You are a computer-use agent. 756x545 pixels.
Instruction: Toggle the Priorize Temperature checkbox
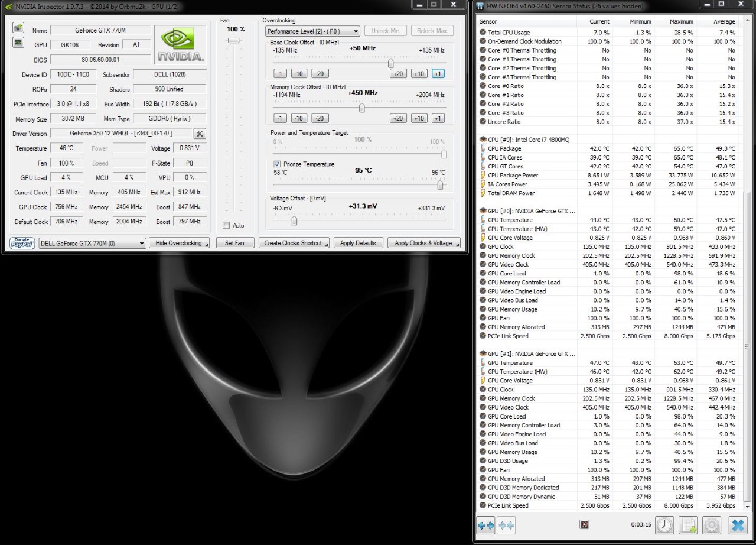point(277,164)
